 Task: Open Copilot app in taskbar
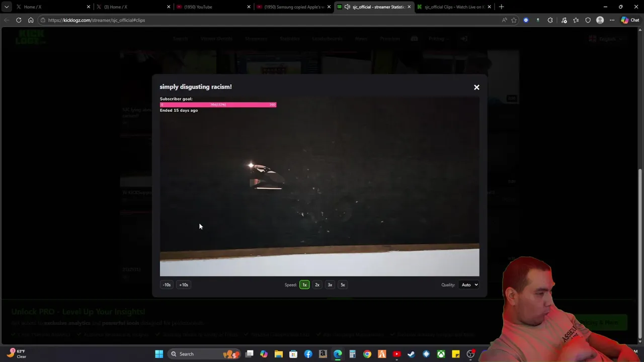pyautogui.click(x=264, y=354)
